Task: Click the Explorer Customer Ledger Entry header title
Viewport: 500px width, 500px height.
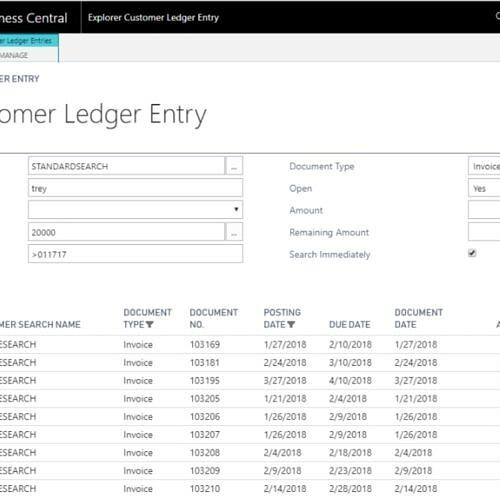Action: (x=153, y=17)
